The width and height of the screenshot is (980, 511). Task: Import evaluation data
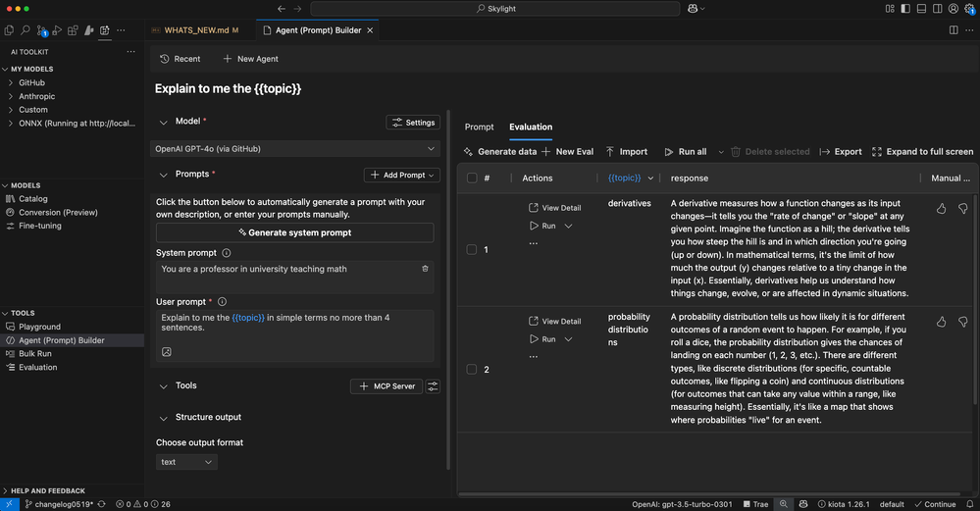coord(626,152)
